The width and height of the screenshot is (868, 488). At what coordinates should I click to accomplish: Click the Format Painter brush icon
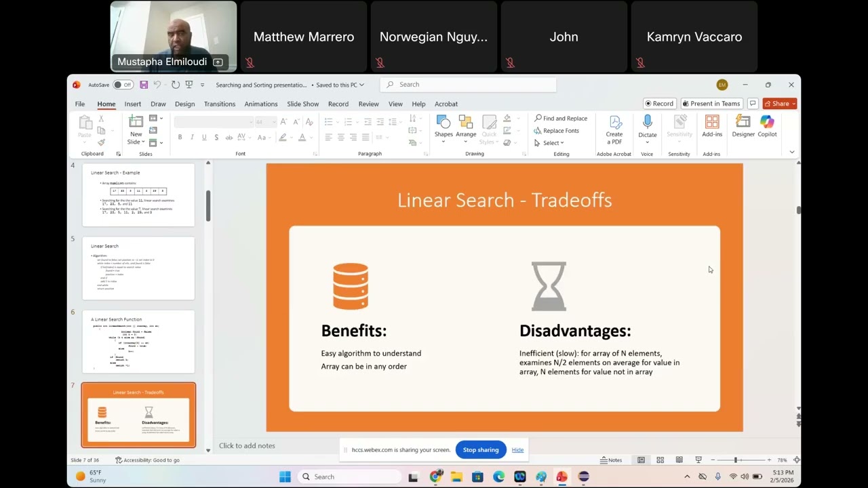pyautogui.click(x=101, y=142)
